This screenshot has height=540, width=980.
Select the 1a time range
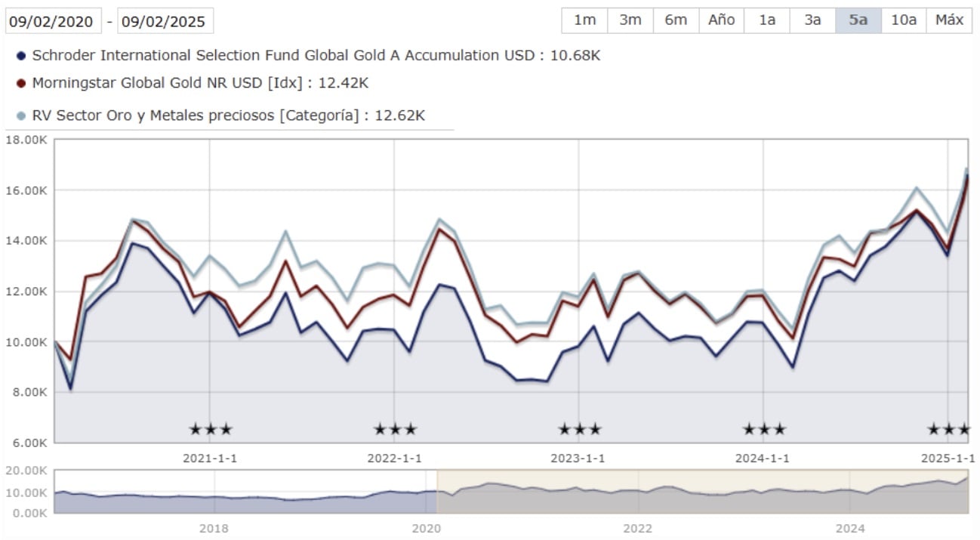(x=766, y=20)
